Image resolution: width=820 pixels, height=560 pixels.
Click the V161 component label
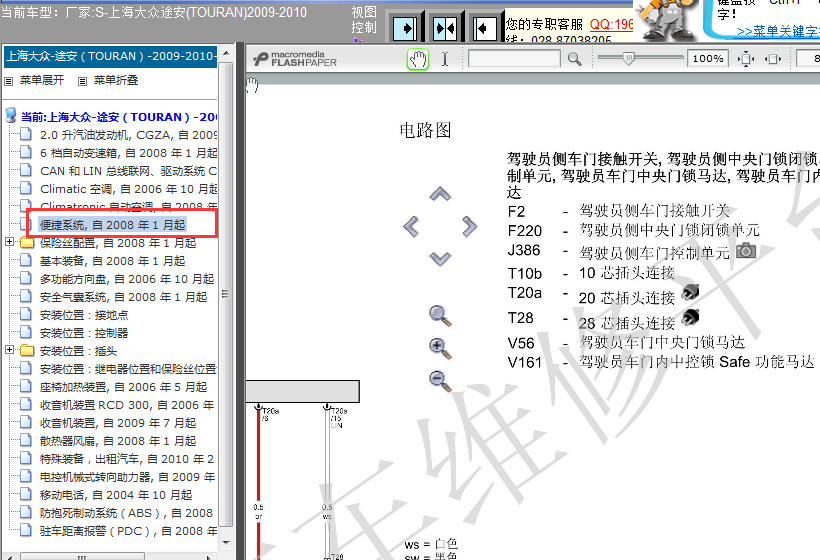click(525, 362)
